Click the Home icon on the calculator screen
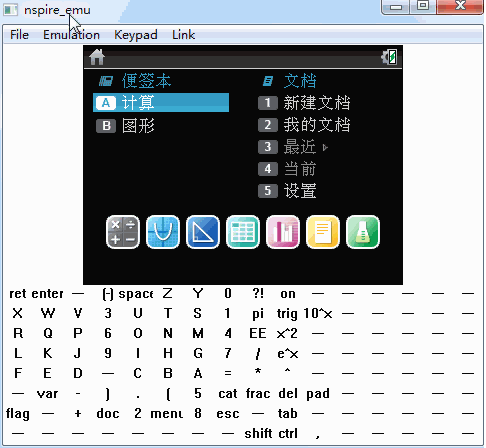 click(x=97, y=57)
